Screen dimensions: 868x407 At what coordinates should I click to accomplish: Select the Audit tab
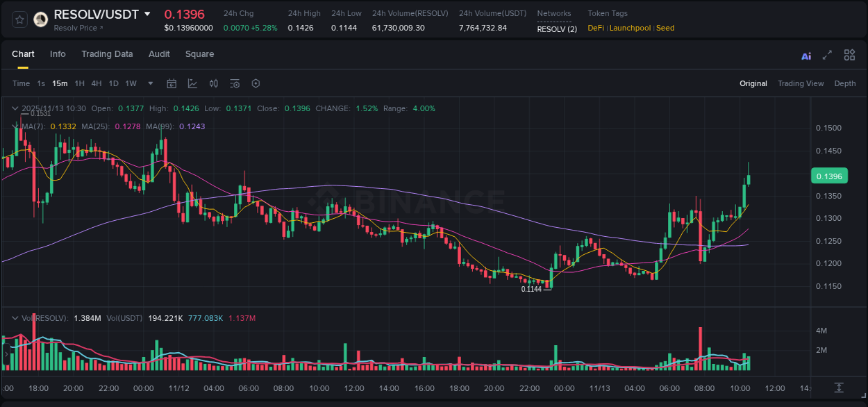point(159,54)
